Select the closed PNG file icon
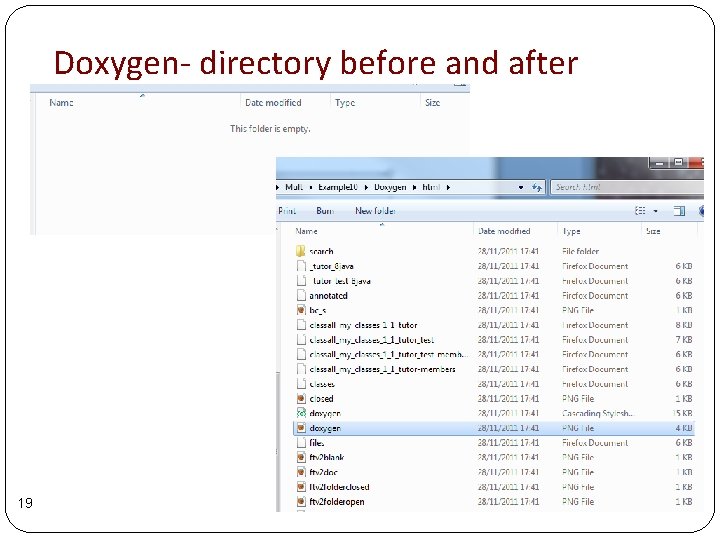The image size is (720, 540). (x=301, y=399)
